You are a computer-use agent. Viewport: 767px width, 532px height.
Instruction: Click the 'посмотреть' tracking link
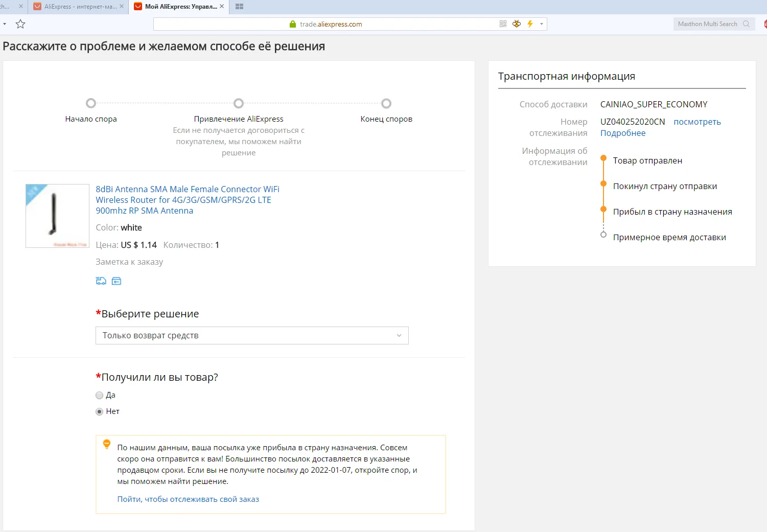point(697,122)
